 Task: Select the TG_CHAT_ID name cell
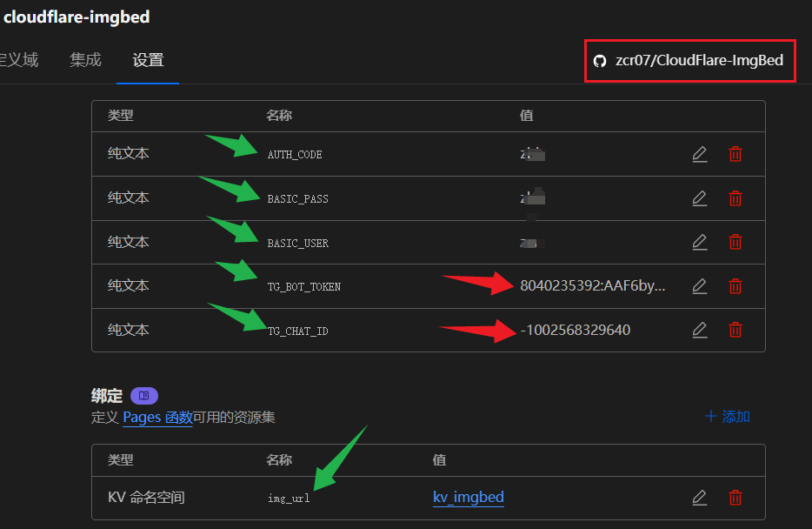298,331
